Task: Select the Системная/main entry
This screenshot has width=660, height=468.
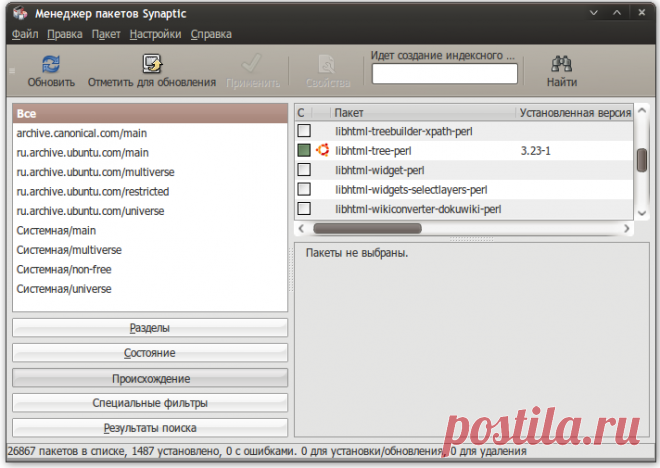Action: coord(150,230)
